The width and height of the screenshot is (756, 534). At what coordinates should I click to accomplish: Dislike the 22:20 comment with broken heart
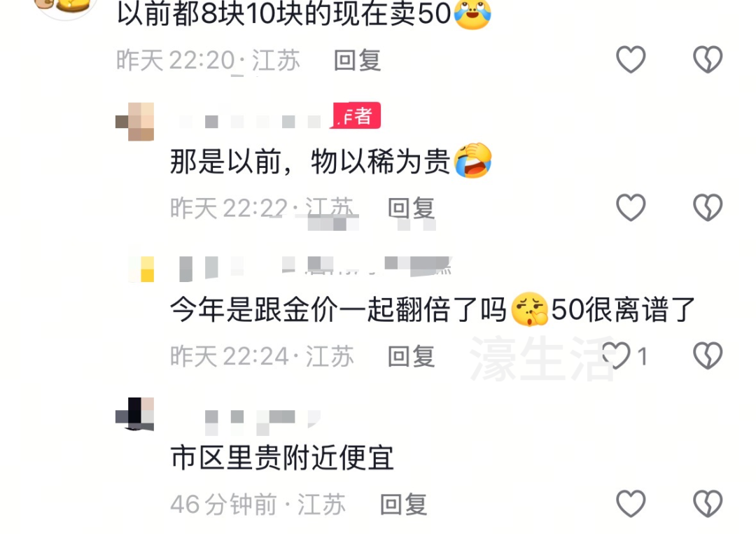708,59
